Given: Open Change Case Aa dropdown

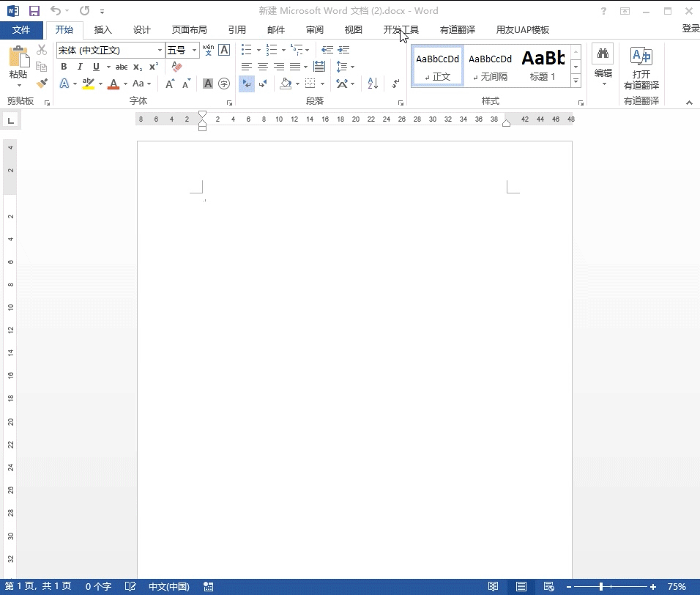Looking at the screenshot, I should (142, 84).
